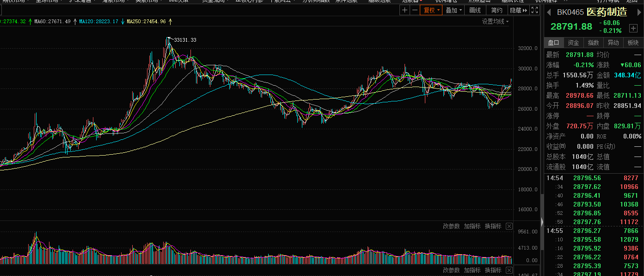Show the 板块 tab
Screen dimensions: 644x276
(633, 43)
